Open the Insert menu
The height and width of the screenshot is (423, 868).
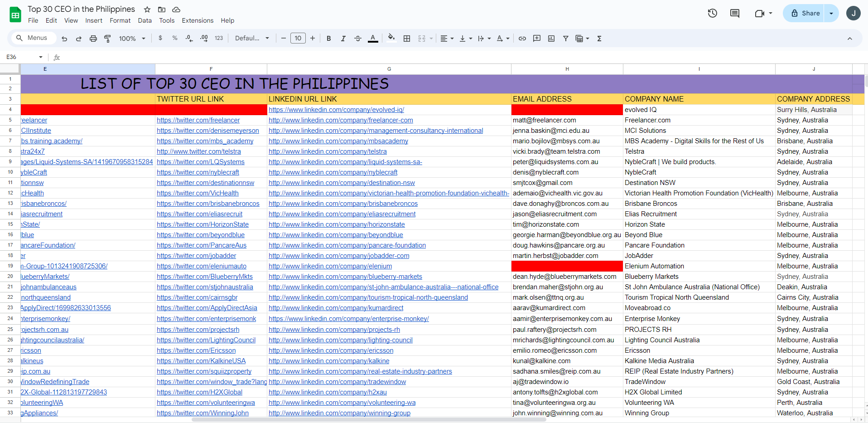pyautogui.click(x=94, y=20)
